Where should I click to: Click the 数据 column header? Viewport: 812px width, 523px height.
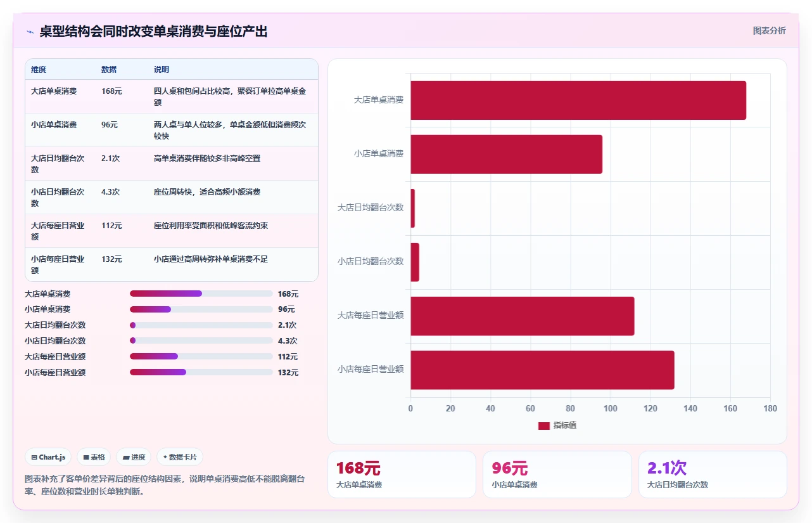coord(109,70)
